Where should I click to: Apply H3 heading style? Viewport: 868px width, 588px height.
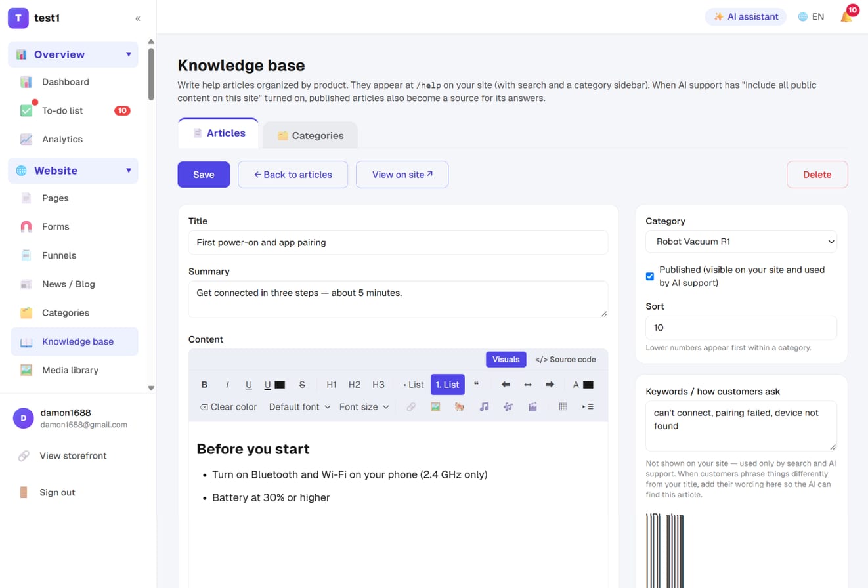[378, 385]
